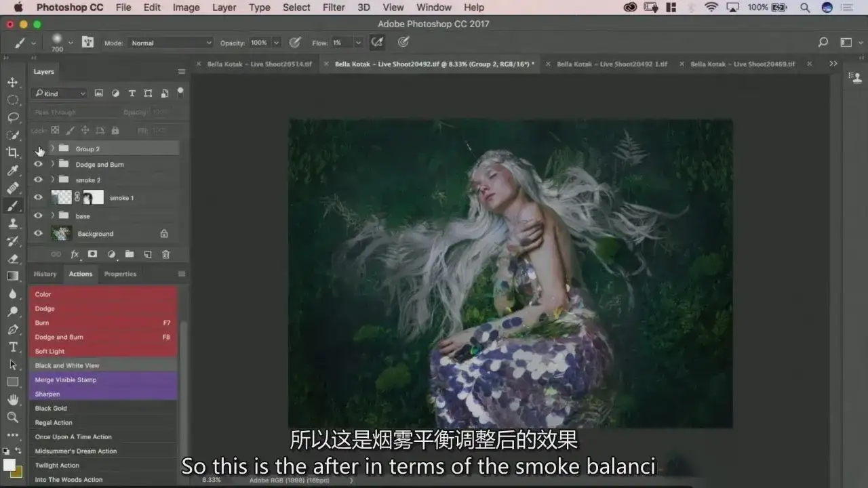
Task: Toggle visibility of the Group 2 layer
Action: [38, 148]
